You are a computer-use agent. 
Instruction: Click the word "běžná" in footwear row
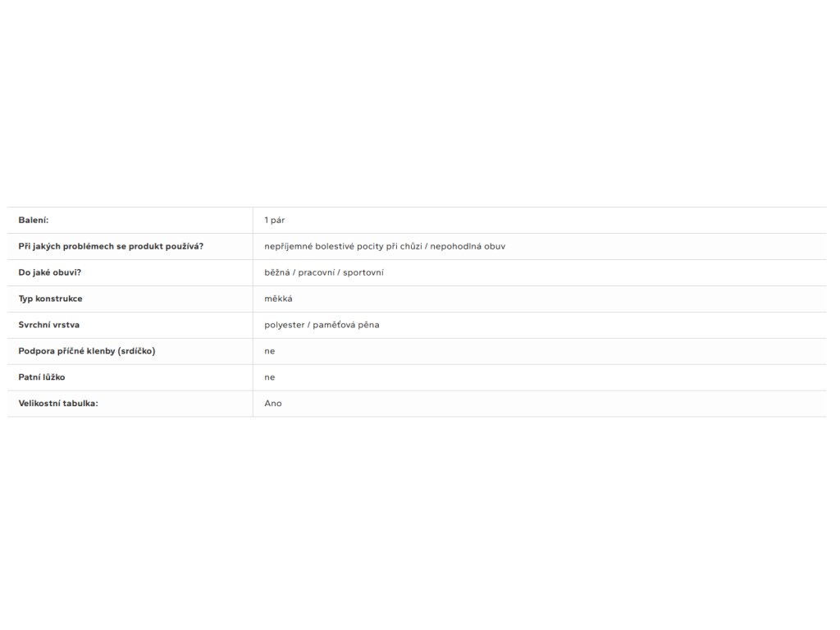coord(276,272)
